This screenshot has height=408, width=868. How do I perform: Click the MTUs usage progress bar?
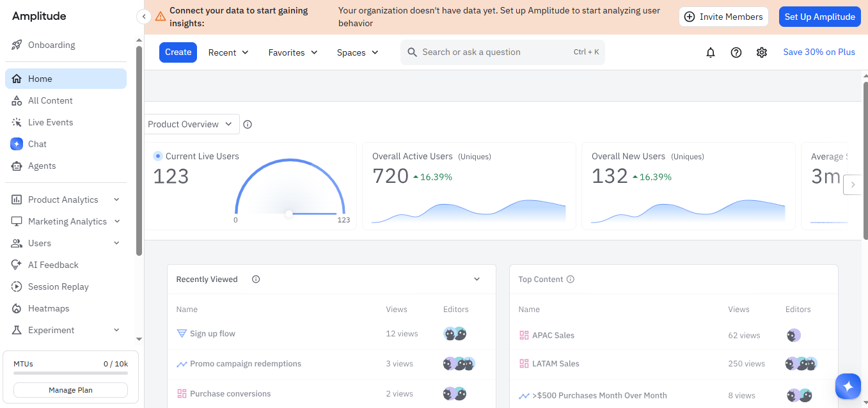tap(70, 373)
